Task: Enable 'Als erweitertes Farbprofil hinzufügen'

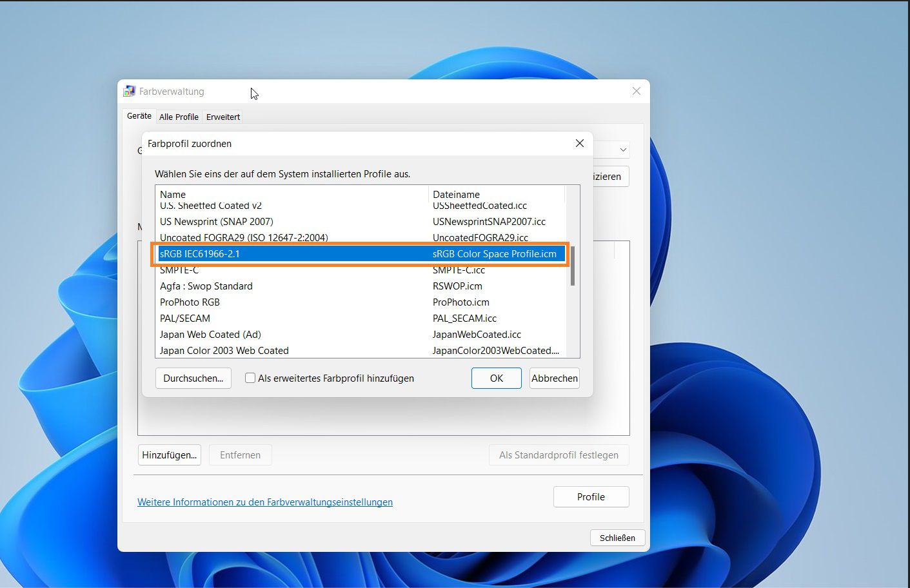Action: (x=250, y=378)
